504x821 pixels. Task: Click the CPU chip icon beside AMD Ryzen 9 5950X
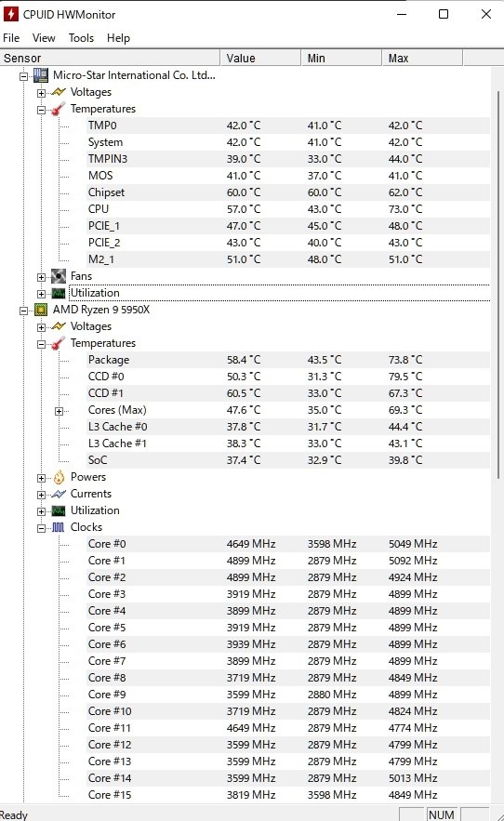[41, 310]
